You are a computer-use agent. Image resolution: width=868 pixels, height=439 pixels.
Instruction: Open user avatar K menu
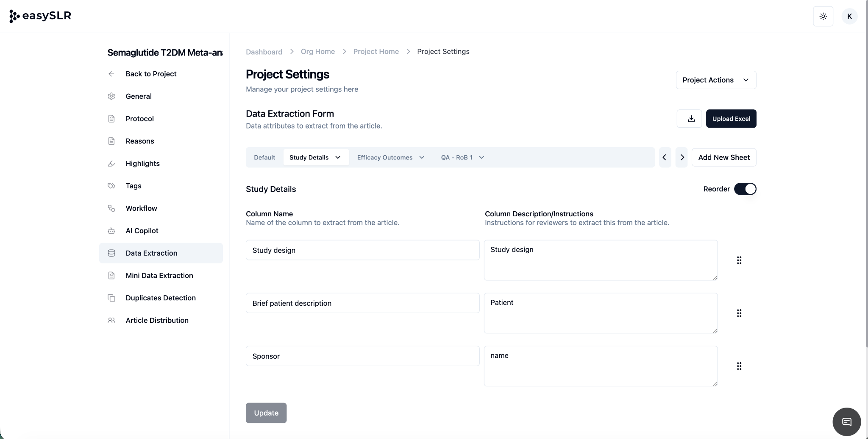click(849, 17)
